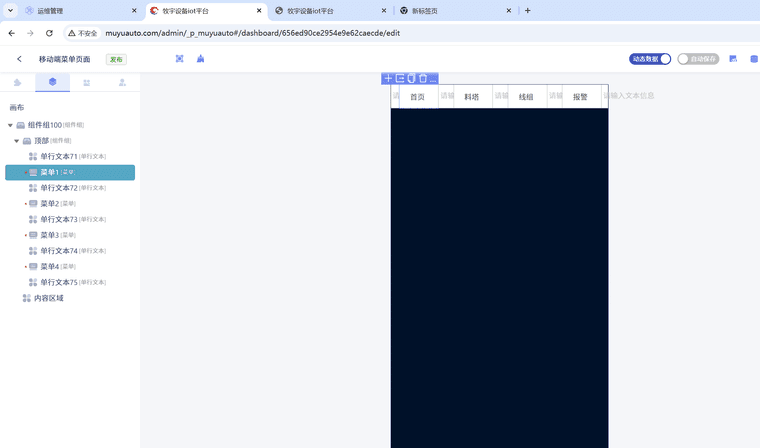Open the cube layers tab
Screen dimensions: 760x448
pos(52,82)
